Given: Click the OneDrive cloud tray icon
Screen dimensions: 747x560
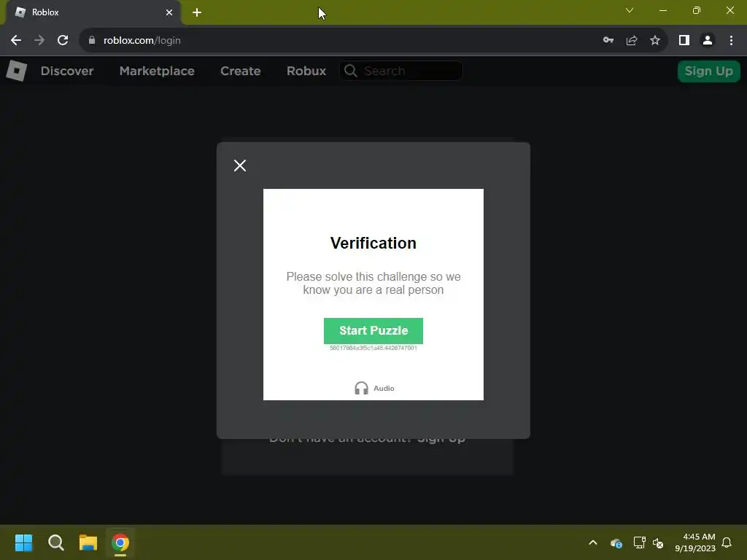Looking at the screenshot, I should click(616, 542).
